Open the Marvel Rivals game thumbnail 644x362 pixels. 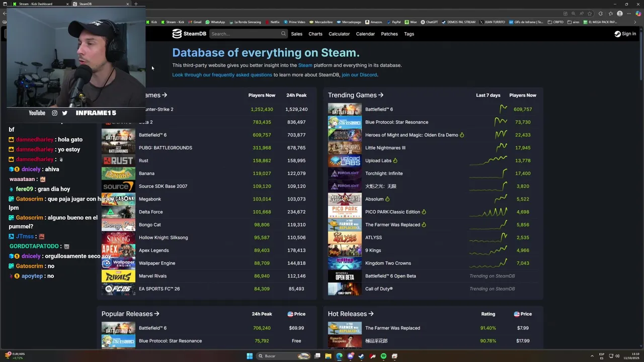click(x=118, y=276)
